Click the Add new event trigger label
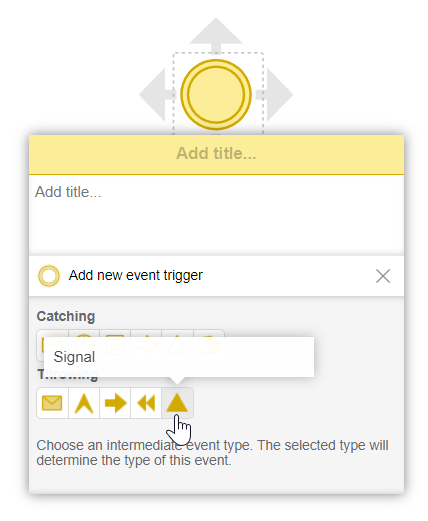 (136, 275)
